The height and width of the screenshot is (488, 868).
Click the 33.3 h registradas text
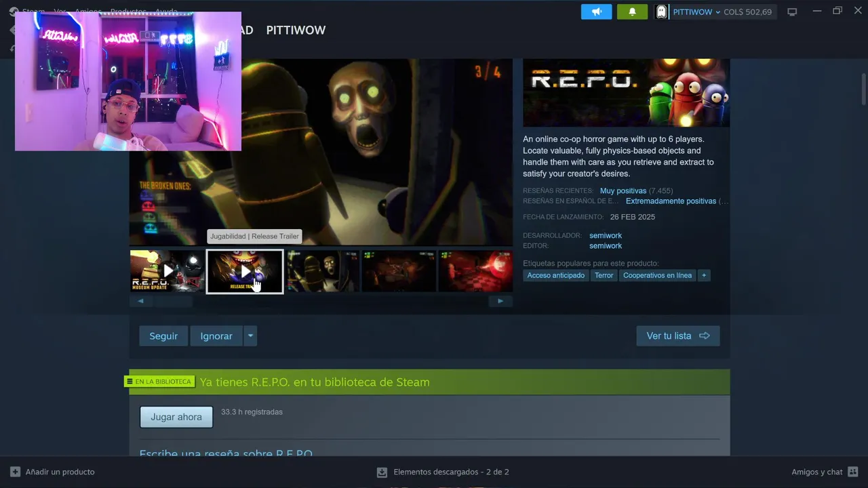tap(252, 412)
